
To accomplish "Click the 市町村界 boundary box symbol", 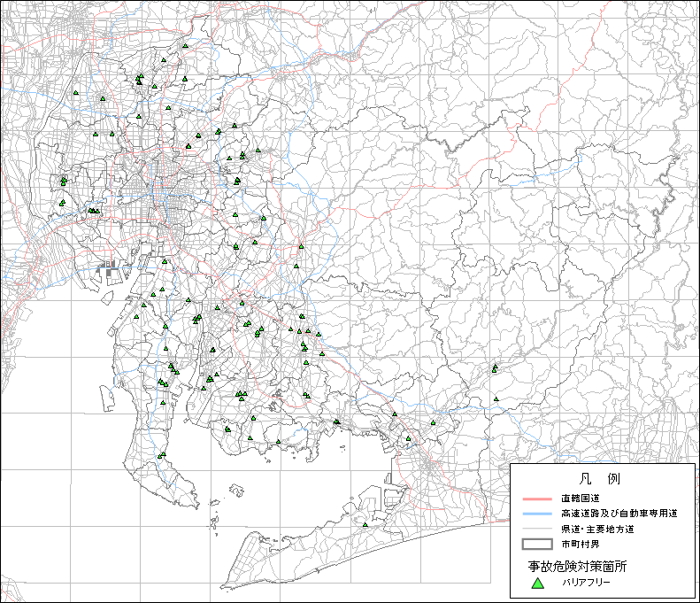I will pos(537,544).
